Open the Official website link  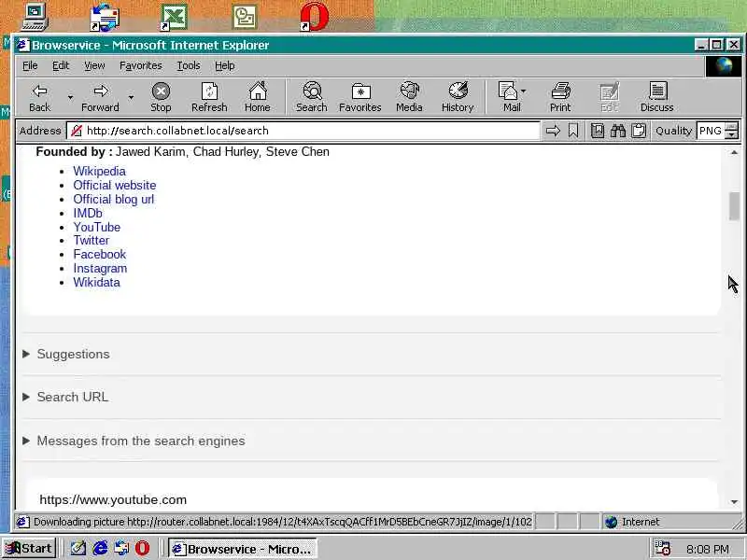[x=114, y=185]
